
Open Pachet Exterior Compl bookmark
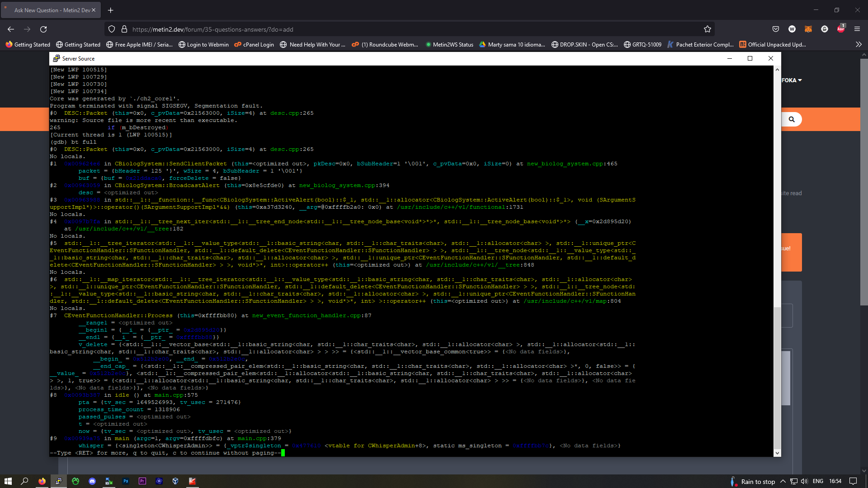[701, 44]
